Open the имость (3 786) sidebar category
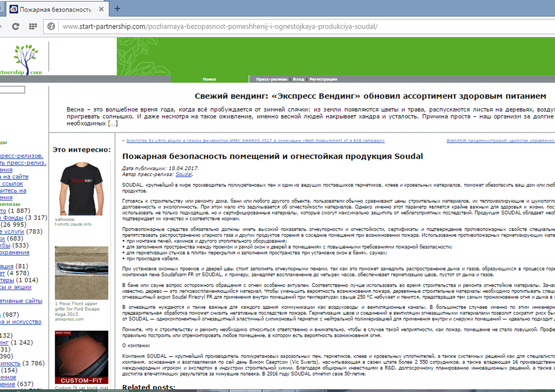This screenshot has width=555, height=392. pos(10,363)
